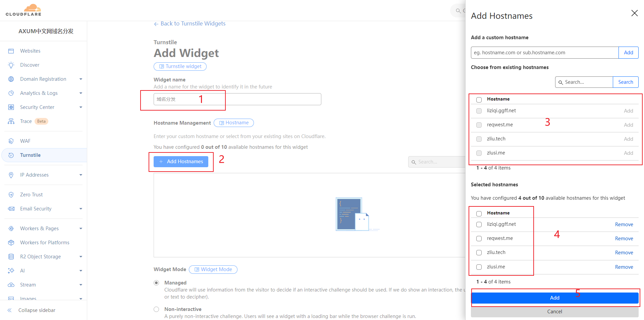Click the Zero Trust icon
Image resolution: width=644 pixels, height=320 pixels.
pyautogui.click(x=11, y=195)
